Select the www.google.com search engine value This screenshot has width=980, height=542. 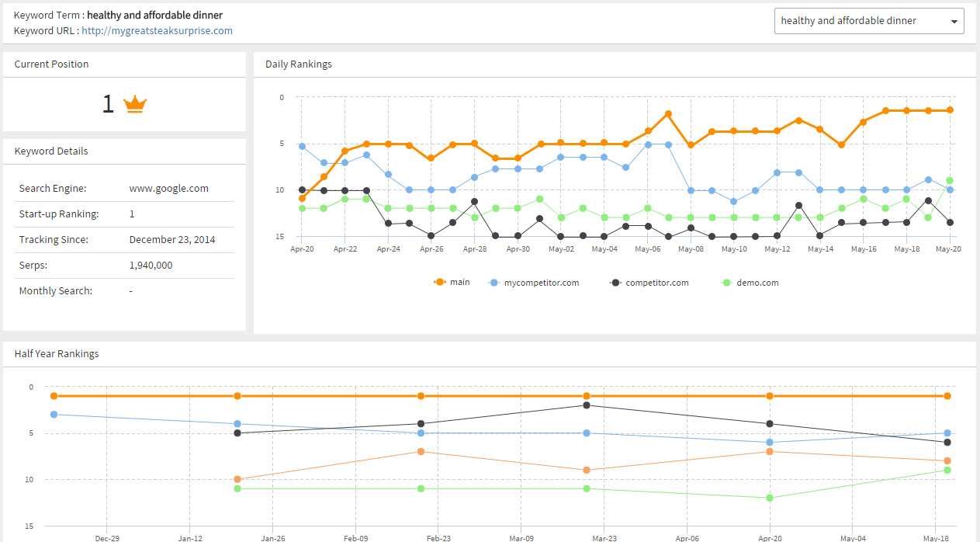(x=168, y=189)
